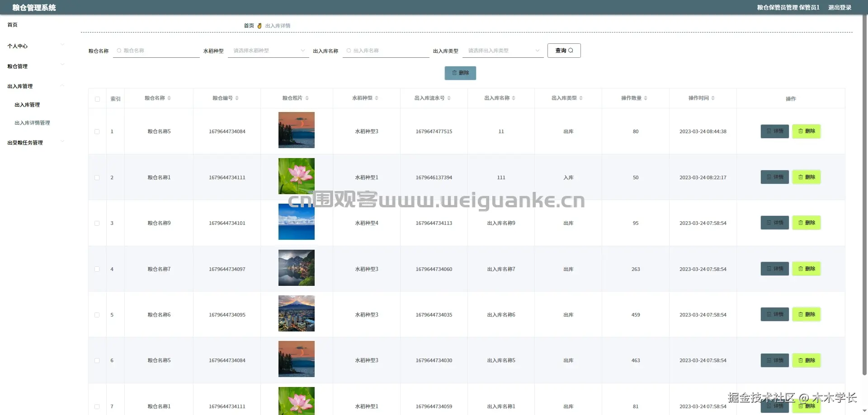Click the batch 删除 button above table
Viewport: 868px width, 415px height.
tap(460, 73)
